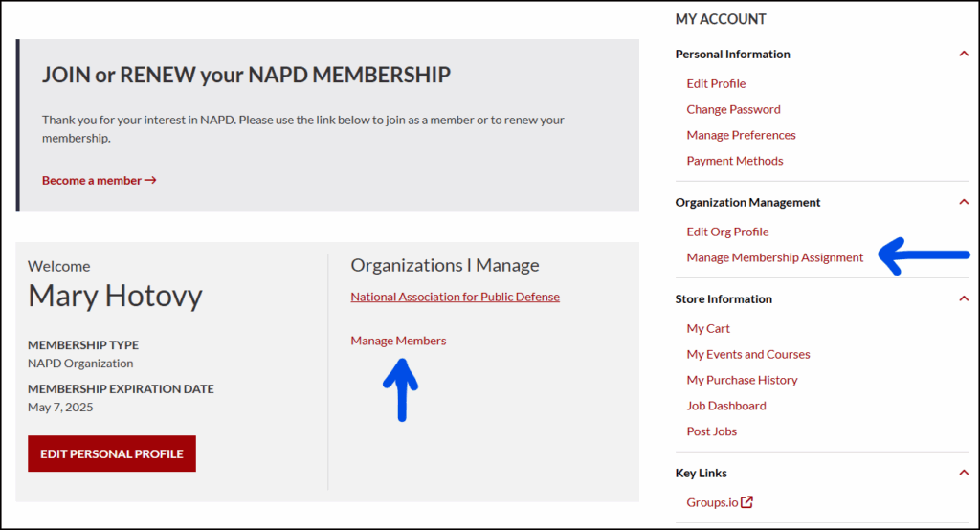Viewport: 980px width, 530px height.
Task: Open Edit Org Profile
Action: [x=727, y=232]
